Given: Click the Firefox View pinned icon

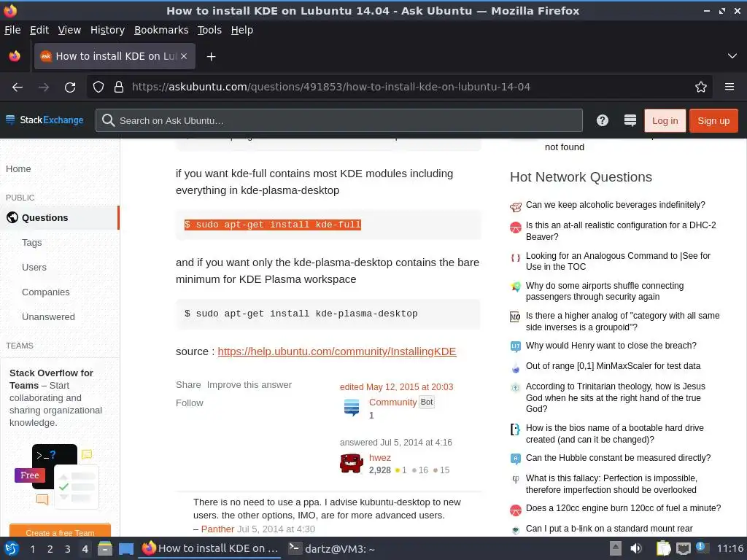Looking at the screenshot, I should [15, 56].
